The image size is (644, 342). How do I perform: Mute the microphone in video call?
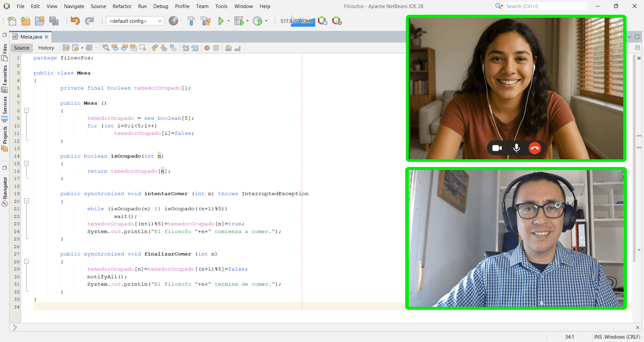(517, 148)
